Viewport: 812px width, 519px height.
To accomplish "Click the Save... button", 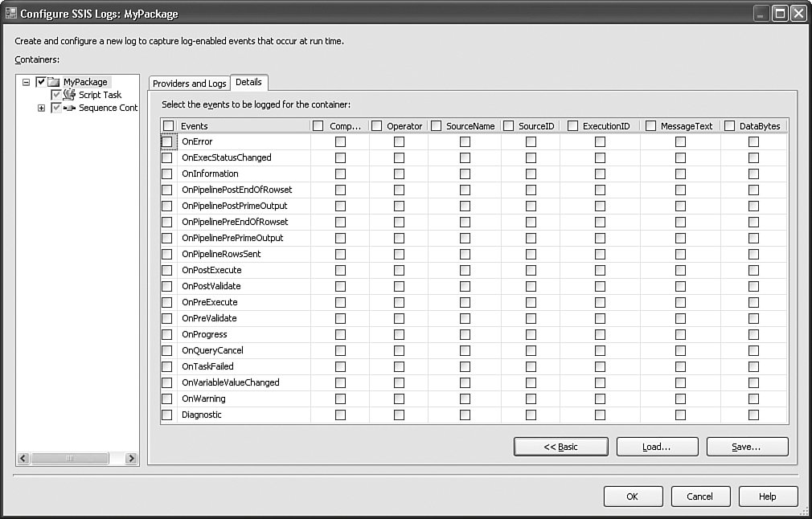I will (747, 447).
